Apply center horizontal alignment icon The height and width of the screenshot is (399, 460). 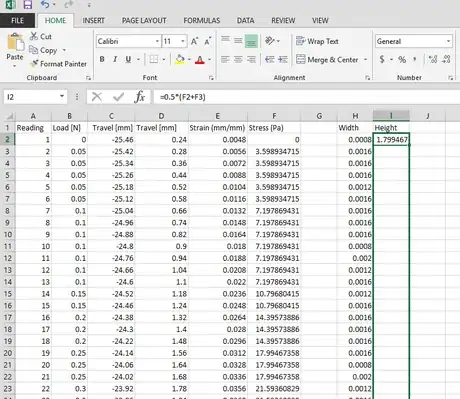coord(238,60)
